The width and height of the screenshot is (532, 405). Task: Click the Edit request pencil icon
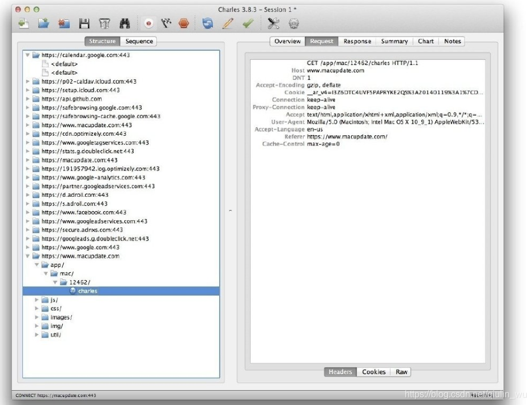coord(228,23)
